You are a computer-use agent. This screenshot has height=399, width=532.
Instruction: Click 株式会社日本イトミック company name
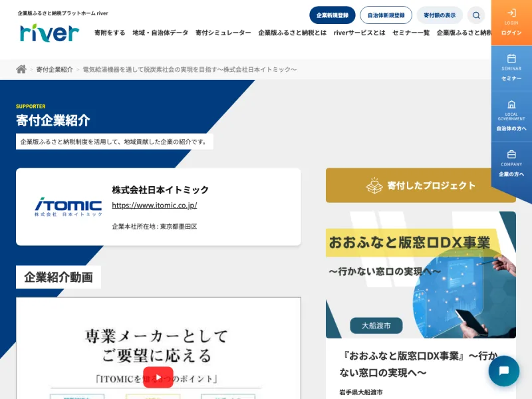tap(160, 190)
